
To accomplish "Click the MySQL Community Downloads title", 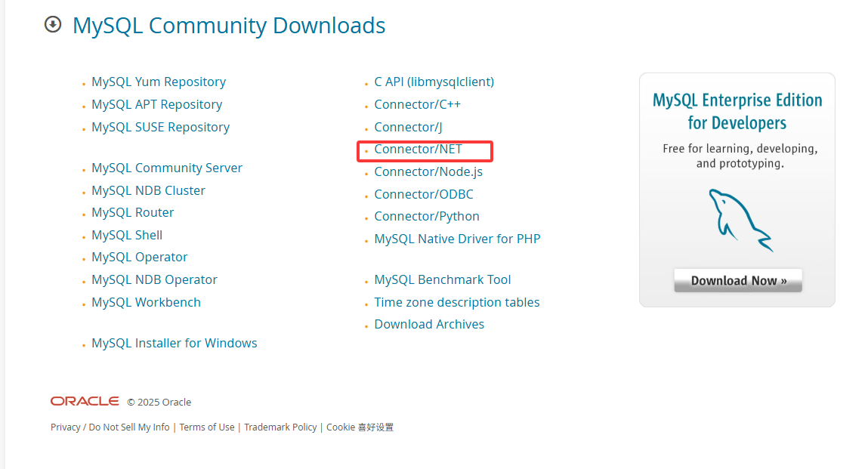I will [229, 26].
